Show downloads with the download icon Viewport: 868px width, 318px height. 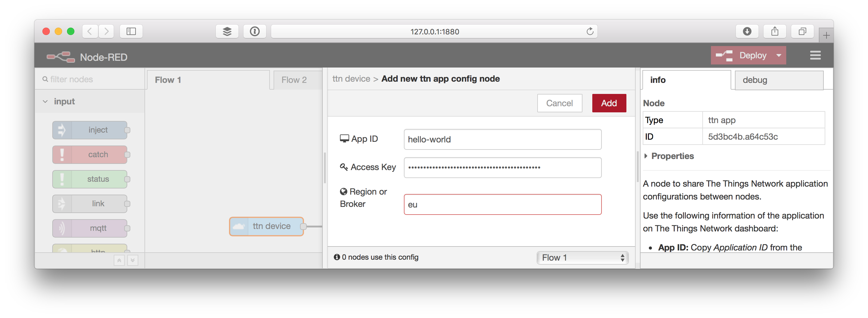pos(747,31)
